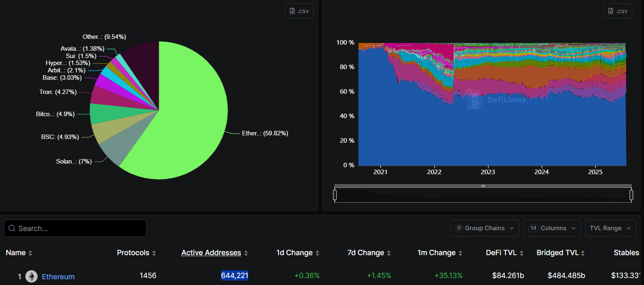Grab the left handle of chart range slider
The width and height of the screenshot is (644, 285).
tap(335, 195)
